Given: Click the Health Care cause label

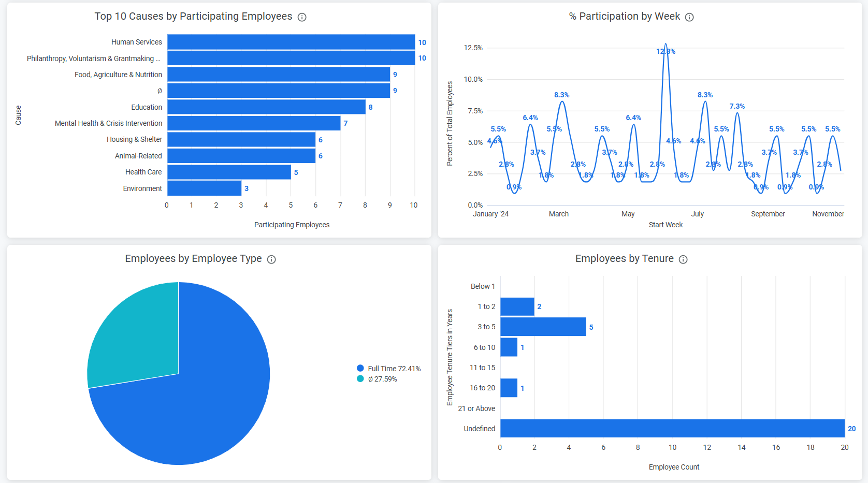Looking at the screenshot, I should [143, 172].
